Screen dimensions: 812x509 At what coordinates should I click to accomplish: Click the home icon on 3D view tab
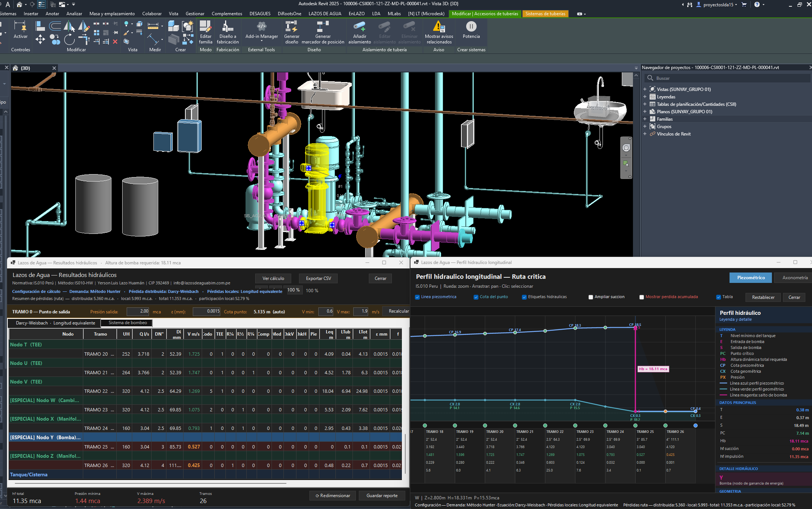point(16,68)
